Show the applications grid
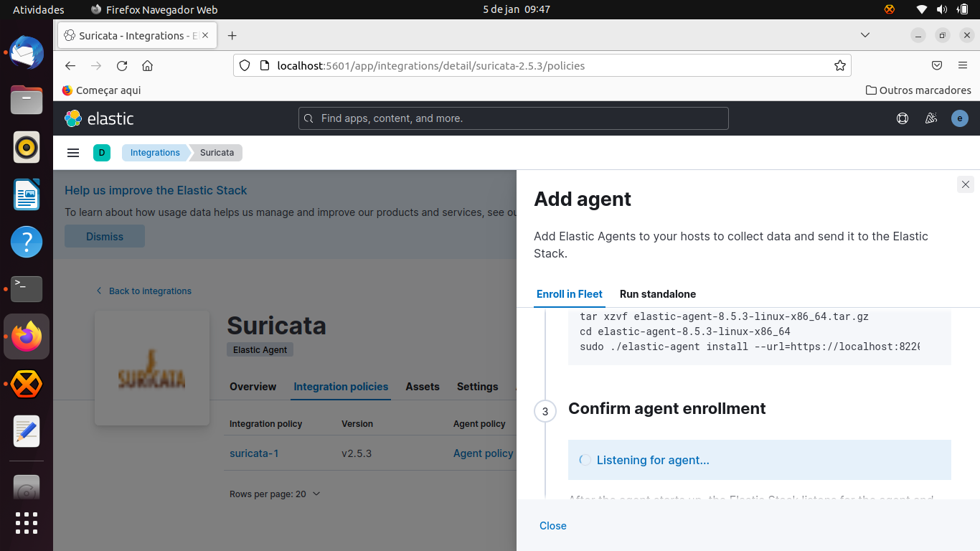Image resolution: width=980 pixels, height=551 pixels. click(27, 522)
